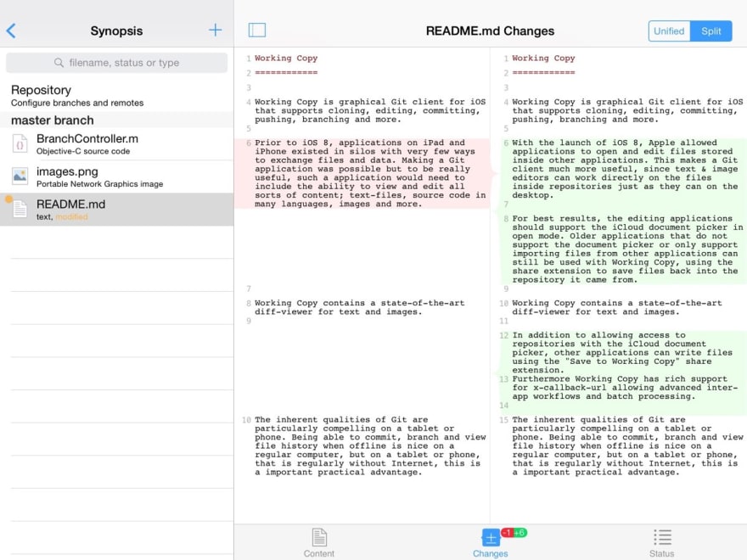Switch diff view to Unified
747x560 pixels.
[x=669, y=31]
